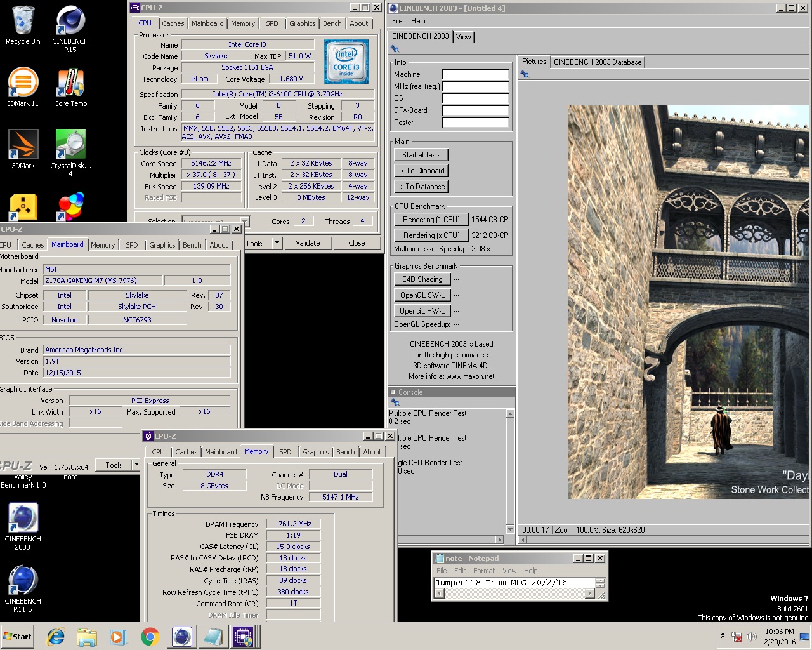Open the 3DMark desktop icon
Image resolution: width=812 pixels, height=650 pixels.
pos(23,149)
